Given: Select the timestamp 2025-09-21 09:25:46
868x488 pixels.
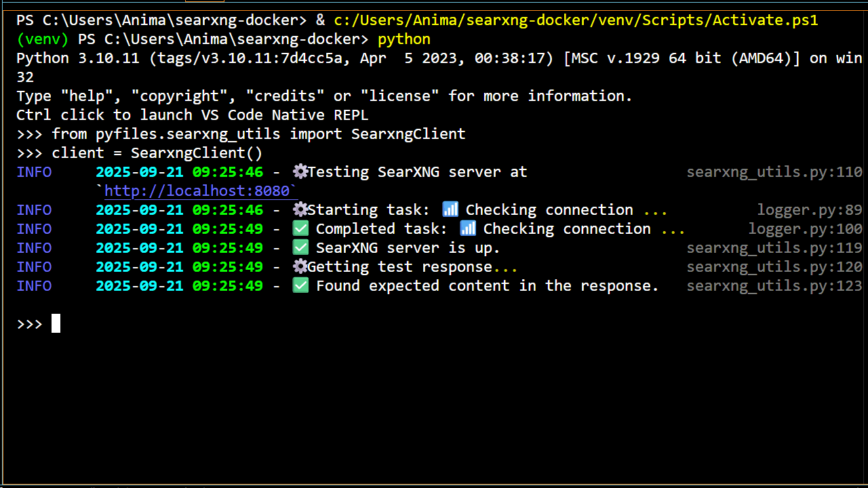Looking at the screenshot, I should tap(178, 171).
